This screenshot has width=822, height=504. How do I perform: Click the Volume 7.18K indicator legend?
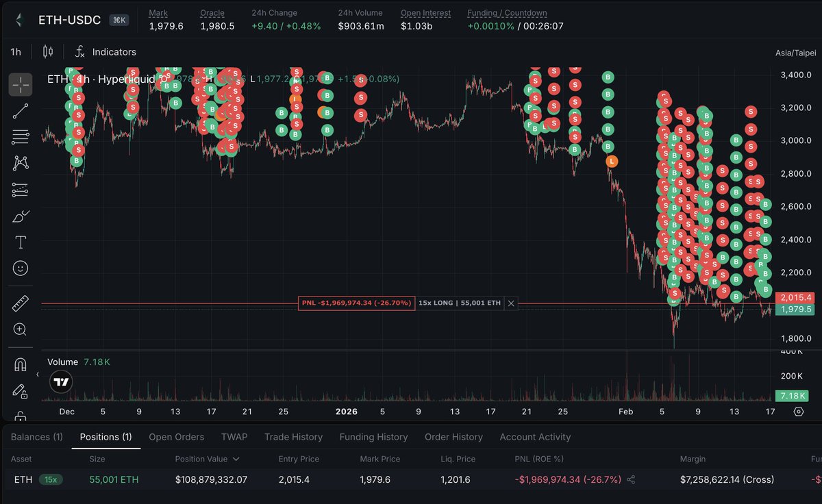point(78,361)
